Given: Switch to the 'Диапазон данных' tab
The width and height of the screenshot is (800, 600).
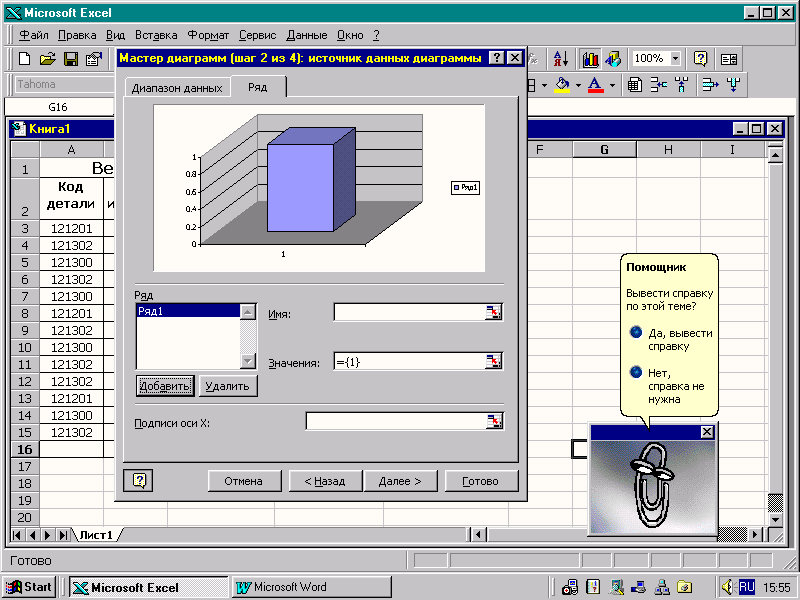Looking at the screenshot, I should (177, 88).
